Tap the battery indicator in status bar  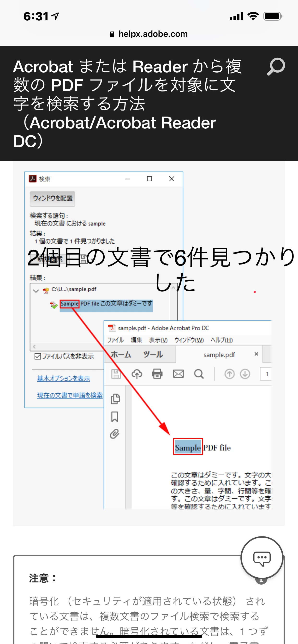[x=273, y=16]
